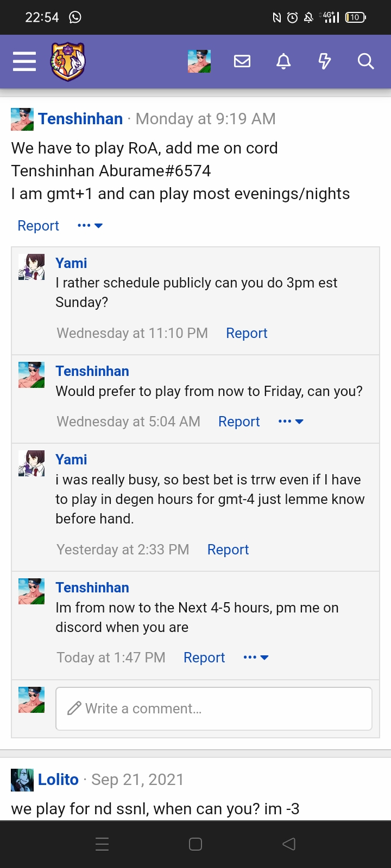Report Yami's "3pm est Sunday" comment
The height and width of the screenshot is (868, 391).
coord(247,333)
